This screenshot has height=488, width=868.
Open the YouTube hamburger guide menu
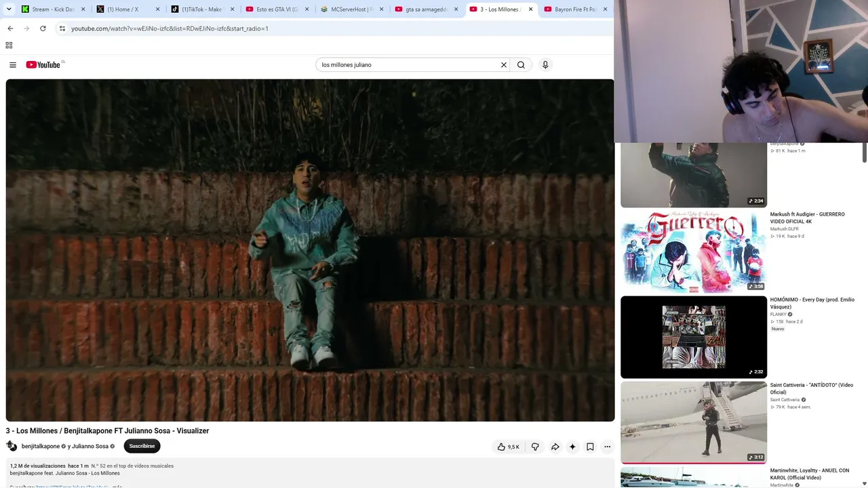[13, 65]
